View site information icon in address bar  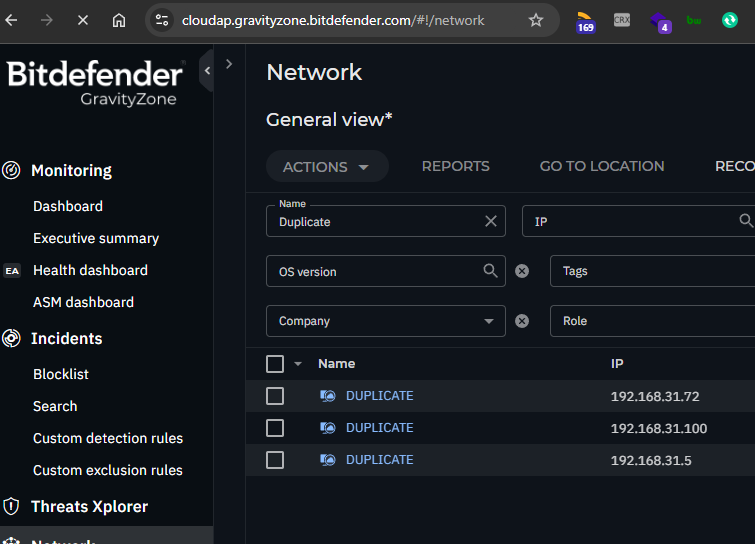pyautogui.click(x=162, y=20)
